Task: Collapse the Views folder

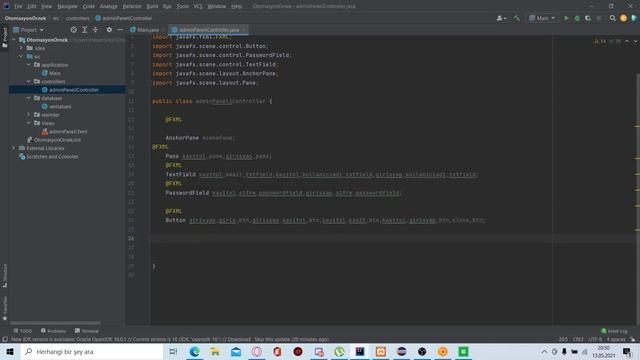Action: pos(29,123)
